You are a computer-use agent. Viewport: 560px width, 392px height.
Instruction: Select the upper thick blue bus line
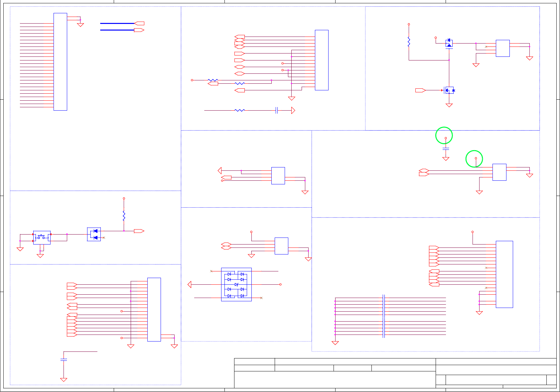pos(117,23)
